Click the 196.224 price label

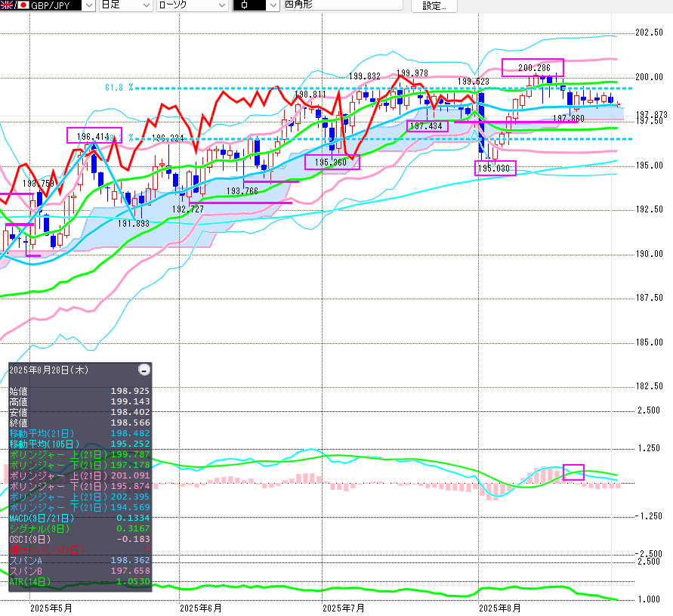pos(168,138)
